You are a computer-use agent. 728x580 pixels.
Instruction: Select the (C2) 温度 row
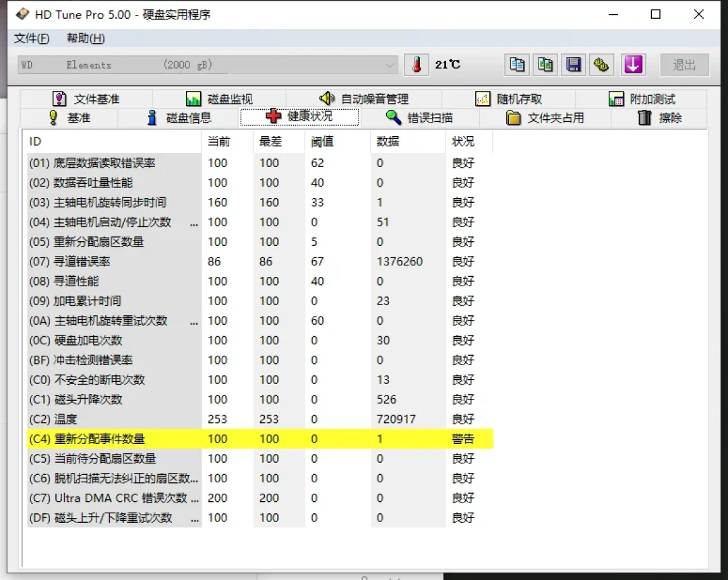coord(260,420)
